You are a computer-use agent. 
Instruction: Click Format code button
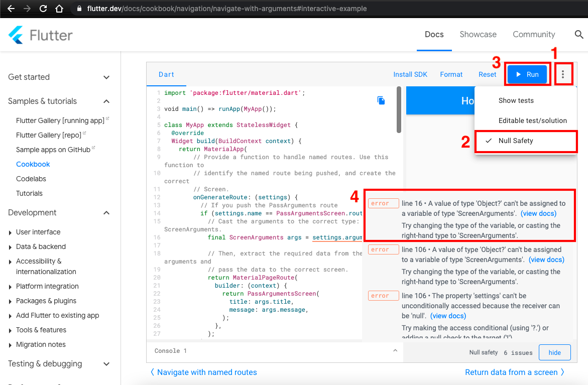[451, 75]
